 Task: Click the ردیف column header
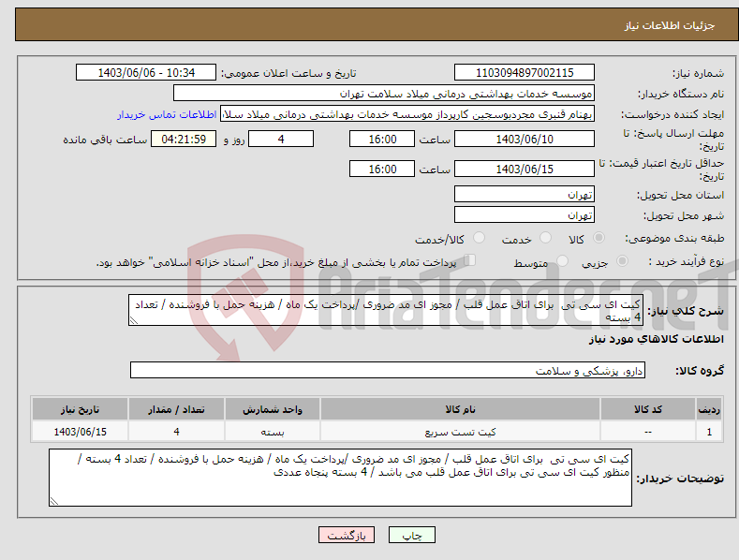coord(709,409)
